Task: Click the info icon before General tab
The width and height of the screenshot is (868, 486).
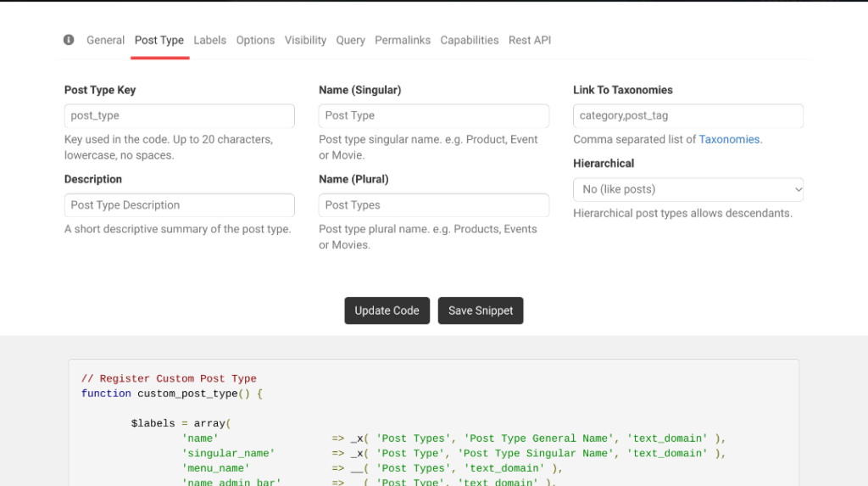Action: (x=69, y=40)
